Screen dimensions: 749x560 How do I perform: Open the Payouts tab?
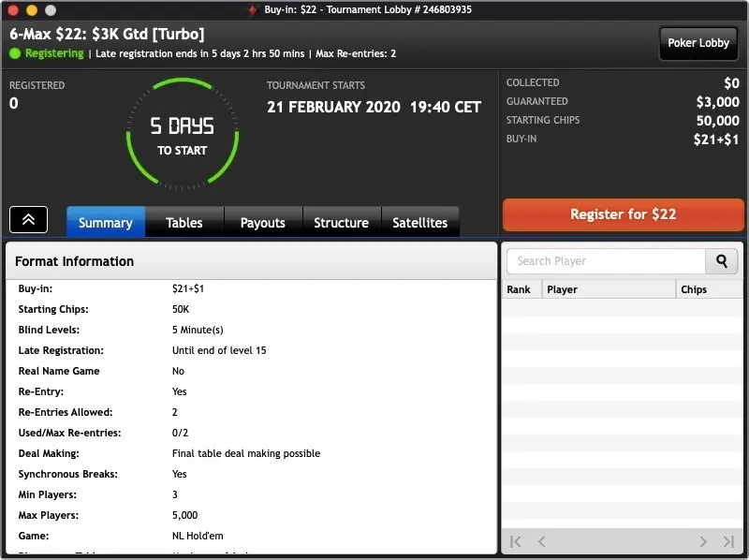(263, 223)
